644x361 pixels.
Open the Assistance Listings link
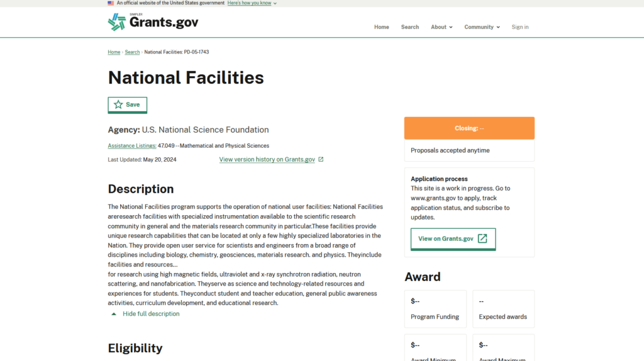click(x=132, y=146)
